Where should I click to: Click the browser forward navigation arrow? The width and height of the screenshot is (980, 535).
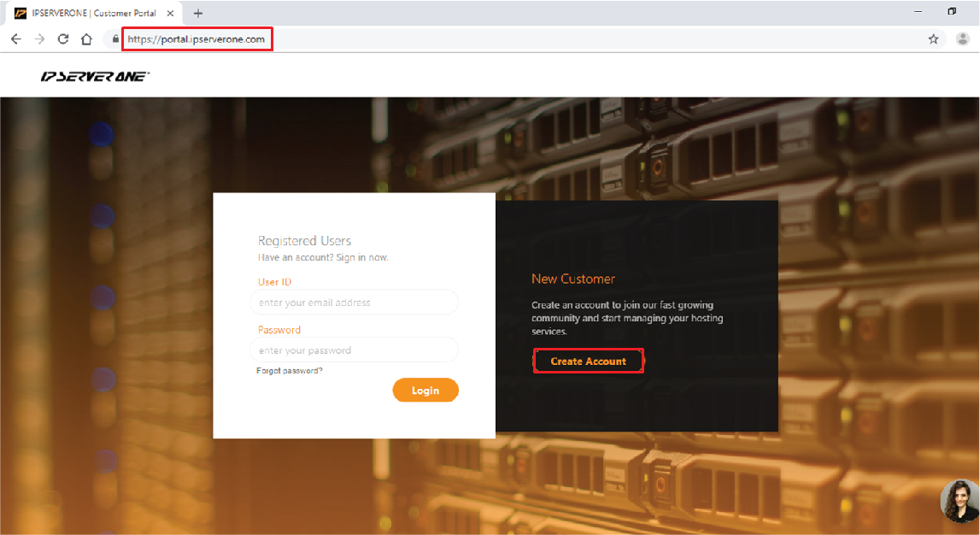pos(39,38)
